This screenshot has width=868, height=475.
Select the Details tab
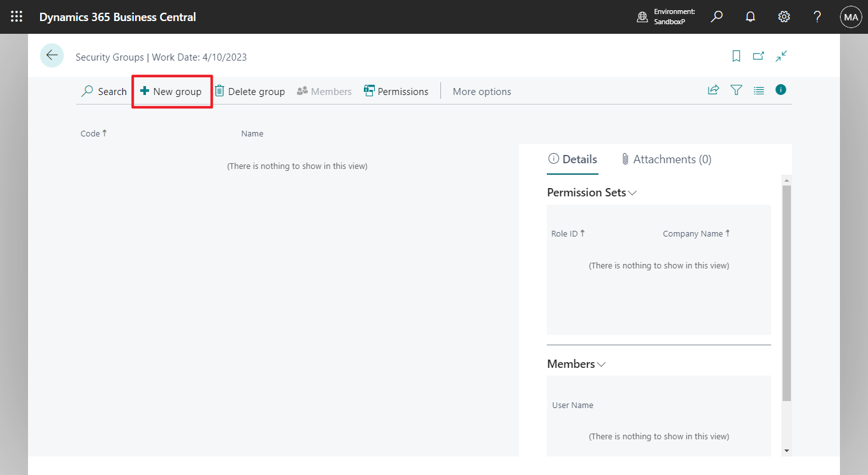coord(572,159)
